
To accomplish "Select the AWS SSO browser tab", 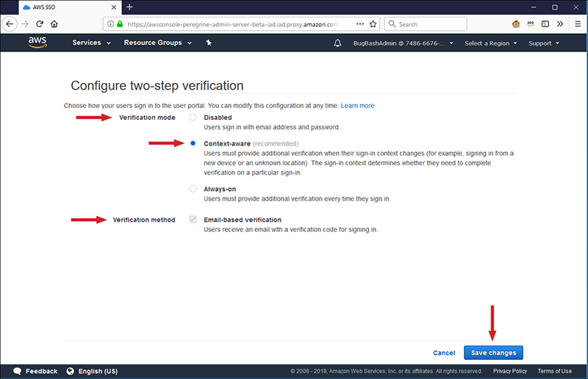I will 70,7.
